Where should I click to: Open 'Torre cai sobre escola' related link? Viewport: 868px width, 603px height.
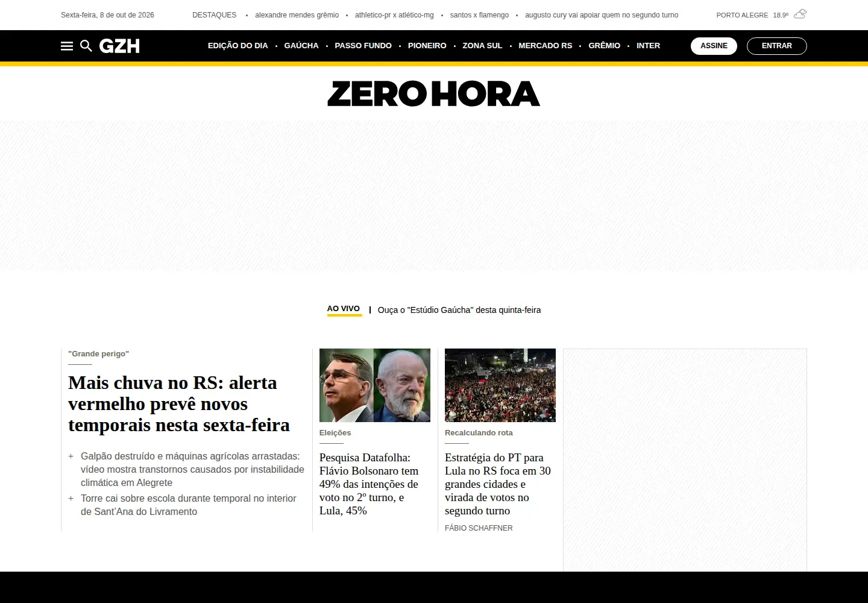[x=189, y=505]
